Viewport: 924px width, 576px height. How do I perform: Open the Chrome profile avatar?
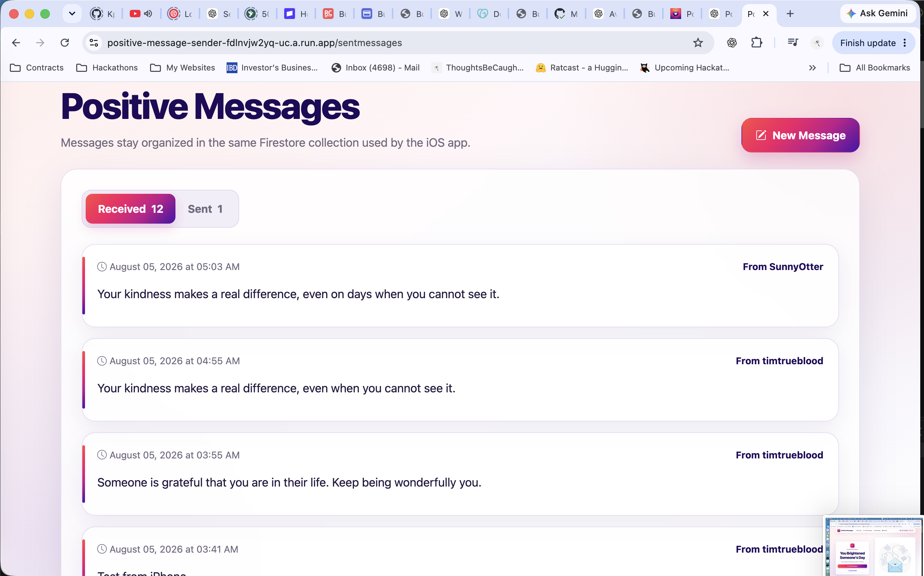click(817, 43)
